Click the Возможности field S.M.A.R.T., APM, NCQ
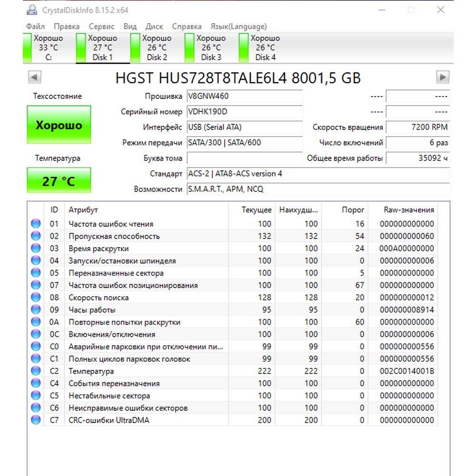476x476 pixels. point(318,189)
